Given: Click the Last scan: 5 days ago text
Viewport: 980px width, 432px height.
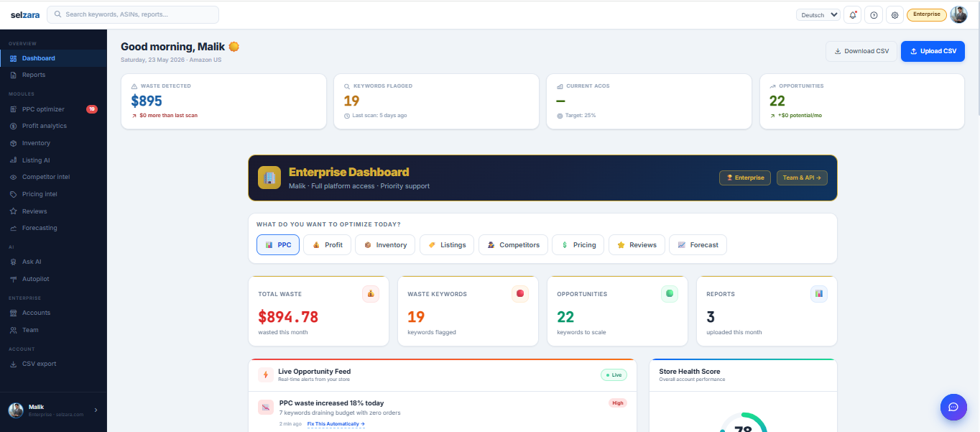Looking at the screenshot, I should pos(379,115).
